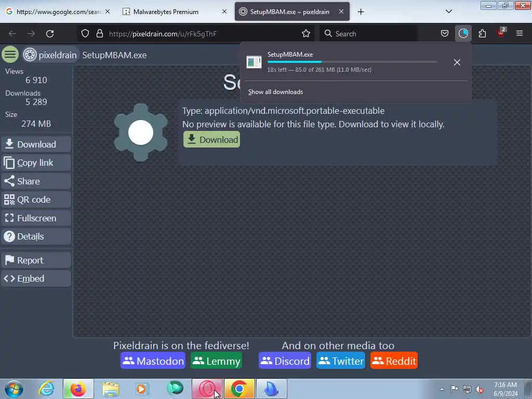This screenshot has width=532, height=399.
Task: Open Windows Explorer folder in taskbar
Action: pyautogui.click(x=111, y=389)
